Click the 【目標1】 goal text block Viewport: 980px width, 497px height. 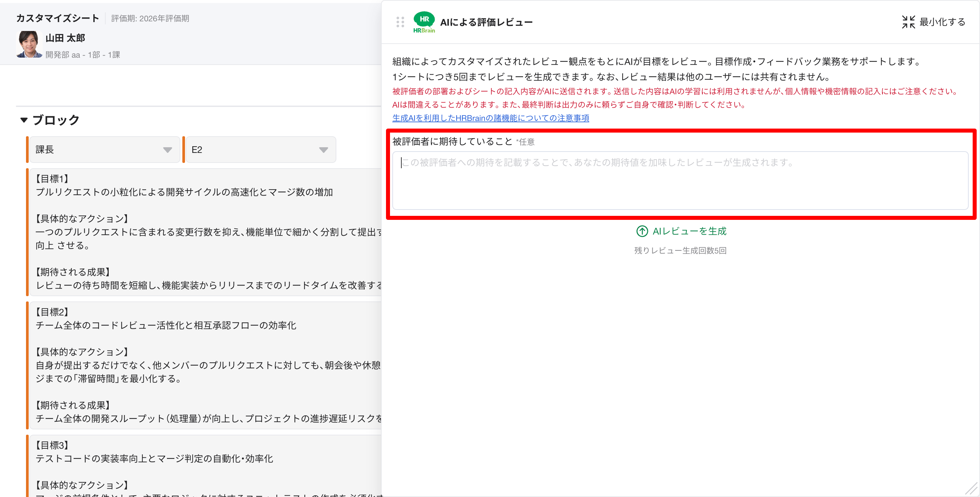(x=205, y=232)
